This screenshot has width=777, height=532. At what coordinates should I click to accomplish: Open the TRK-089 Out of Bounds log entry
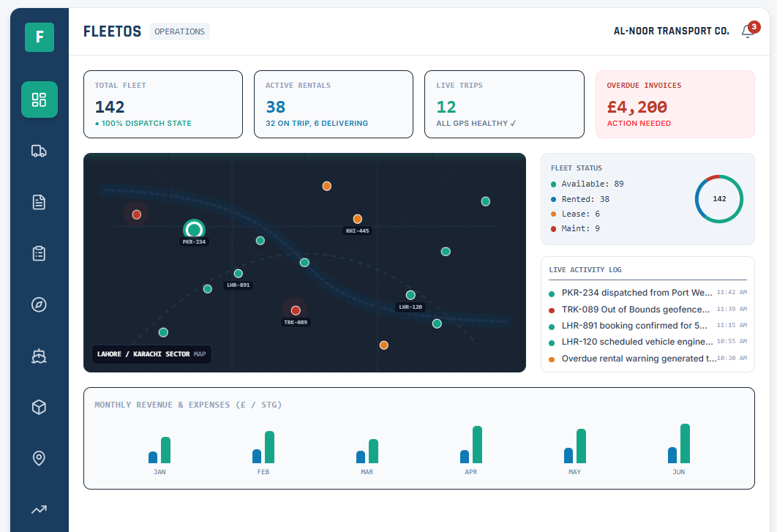point(647,310)
